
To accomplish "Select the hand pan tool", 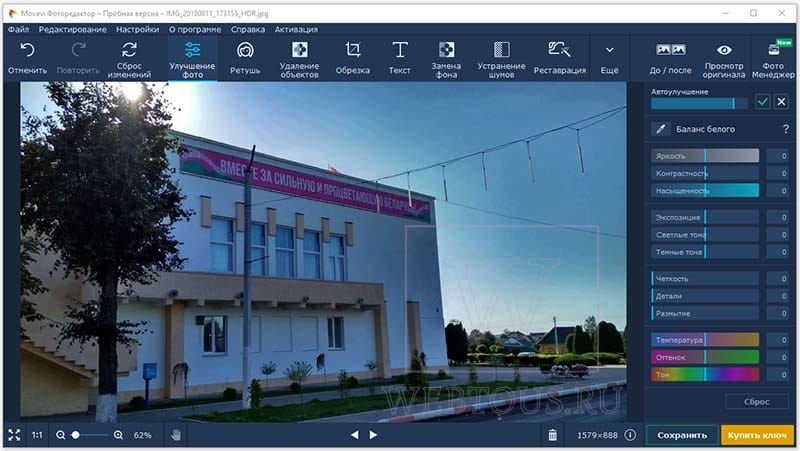I will tap(176, 435).
